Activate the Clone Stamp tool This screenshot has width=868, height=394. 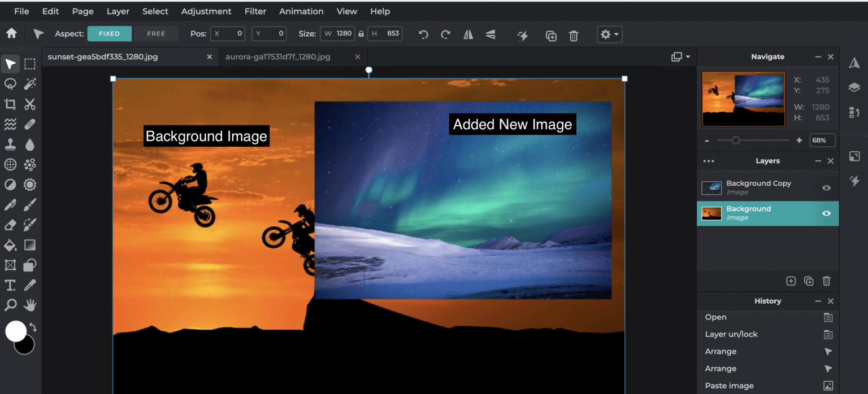pyautogui.click(x=10, y=144)
